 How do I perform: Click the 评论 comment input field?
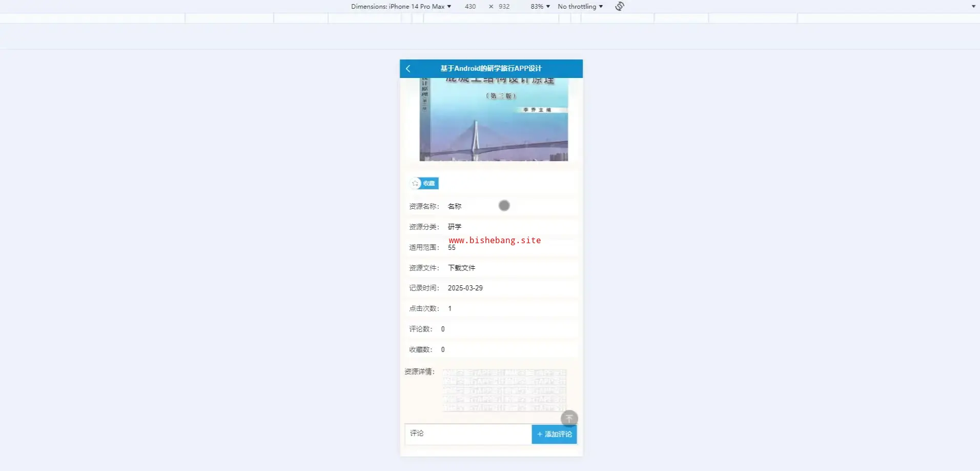click(x=468, y=434)
